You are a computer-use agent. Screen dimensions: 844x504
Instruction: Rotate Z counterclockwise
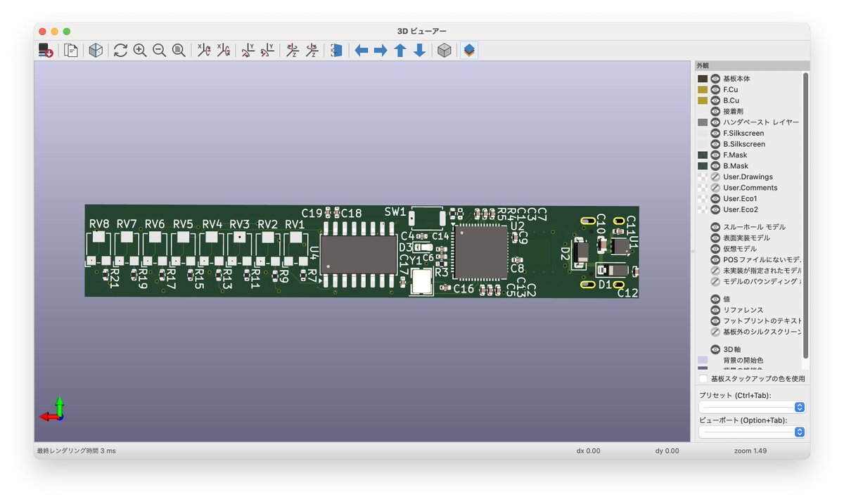[x=312, y=50]
